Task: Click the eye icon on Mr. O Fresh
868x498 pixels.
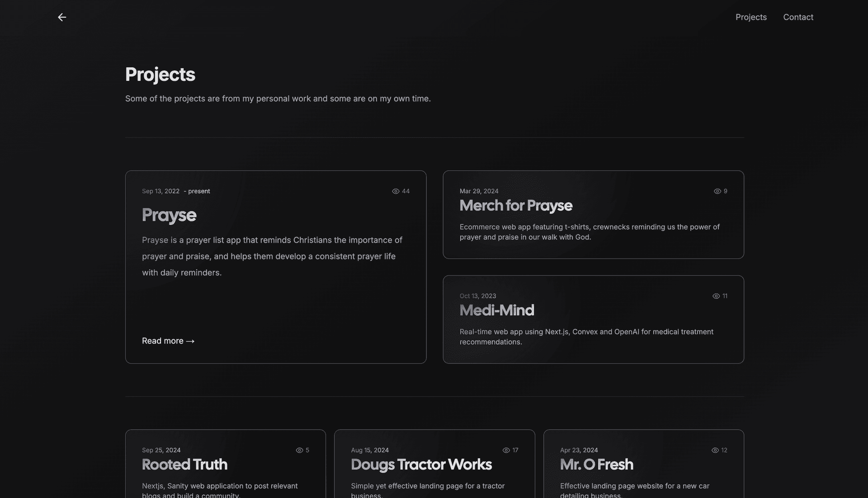Action: coord(715,450)
